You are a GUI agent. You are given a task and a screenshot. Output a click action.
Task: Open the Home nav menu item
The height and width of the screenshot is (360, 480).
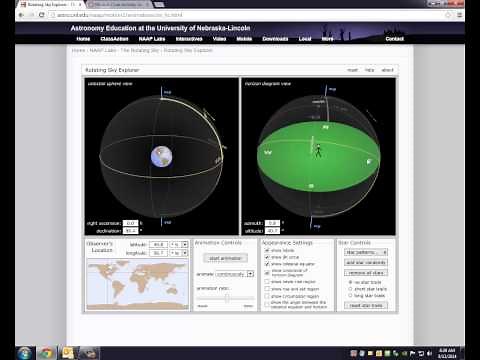[83, 39]
